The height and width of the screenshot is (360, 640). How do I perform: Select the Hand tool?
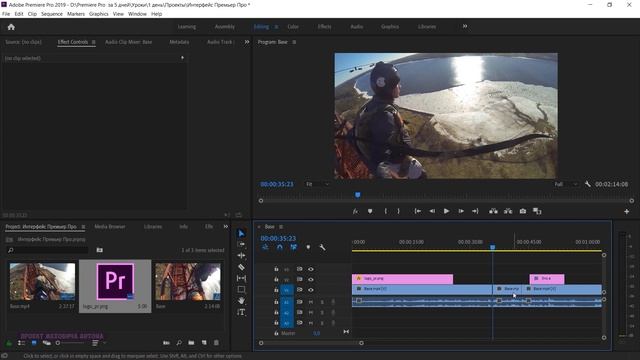tap(241, 300)
